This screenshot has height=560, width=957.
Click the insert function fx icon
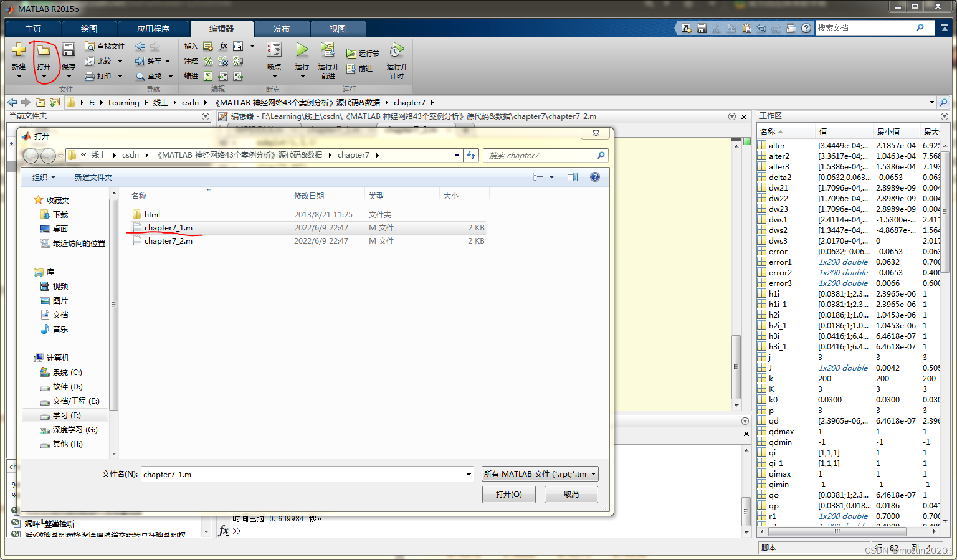223,46
